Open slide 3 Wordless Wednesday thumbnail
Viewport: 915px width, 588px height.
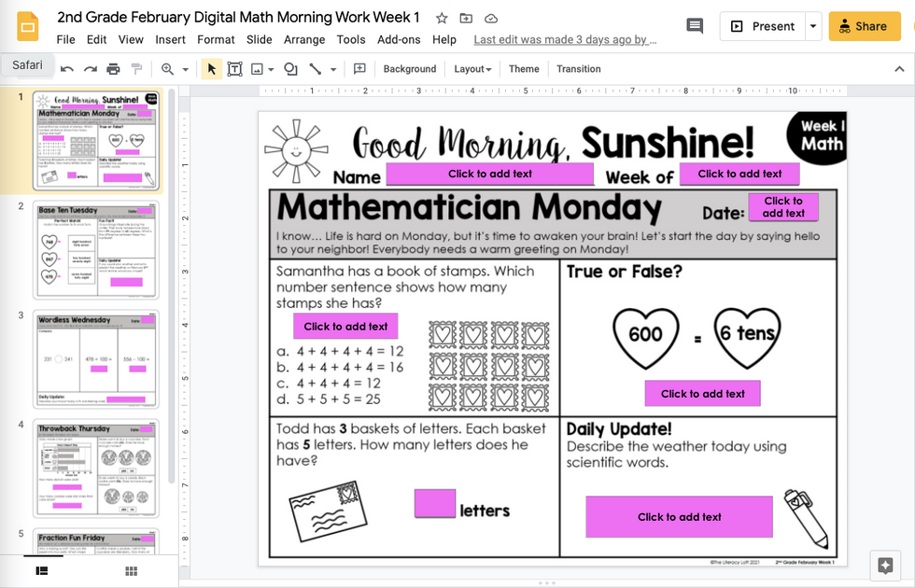coord(94,358)
